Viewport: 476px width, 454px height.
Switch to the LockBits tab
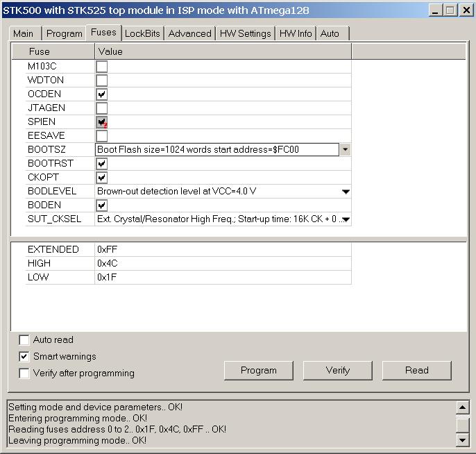[x=142, y=33]
